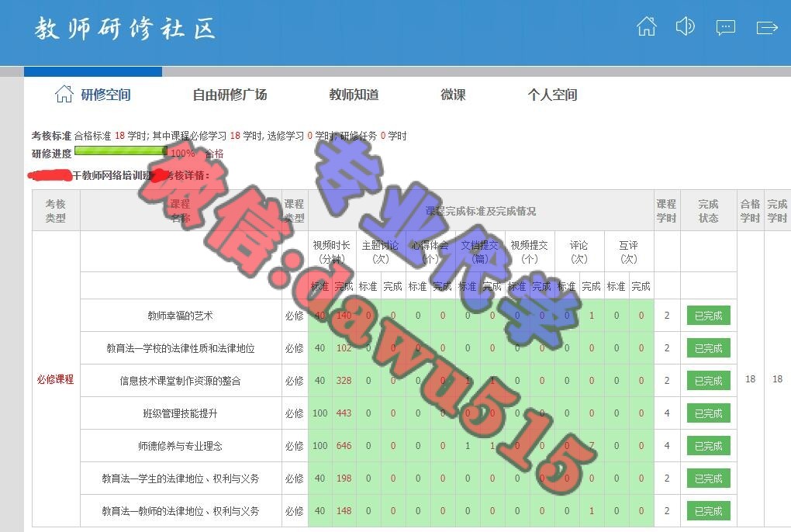
Task: Click the 合格学时 column header
Action: click(750, 211)
